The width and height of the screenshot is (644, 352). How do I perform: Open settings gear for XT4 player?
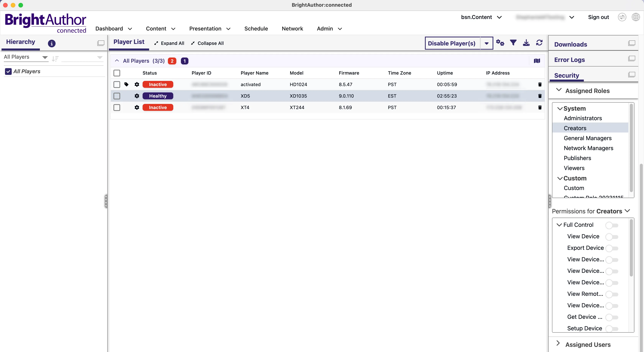(x=137, y=108)
